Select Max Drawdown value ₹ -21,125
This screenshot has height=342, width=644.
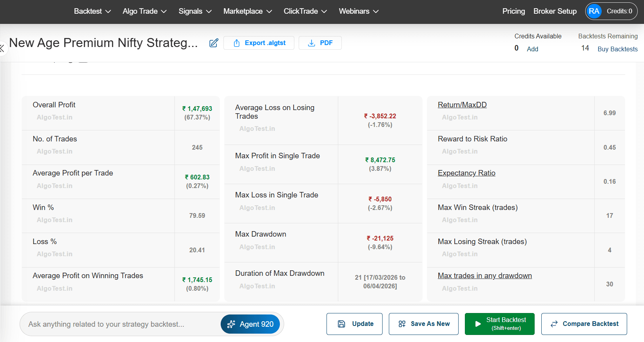pyautogui.click(x=380, y=238)
